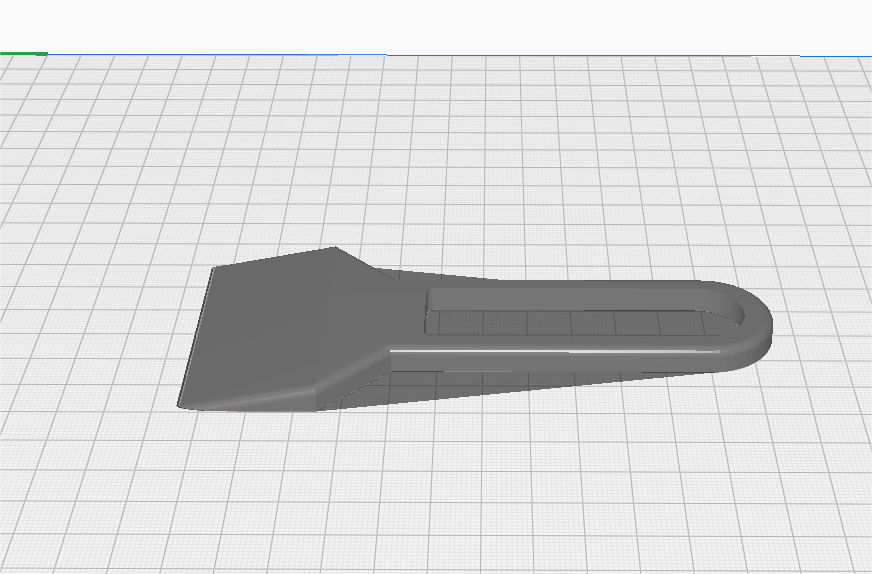Image resolution: width=872 pixels, height=574 pixels.
Task: Click the rounded end of the scraper handle
Action: [x=759, y=325]
